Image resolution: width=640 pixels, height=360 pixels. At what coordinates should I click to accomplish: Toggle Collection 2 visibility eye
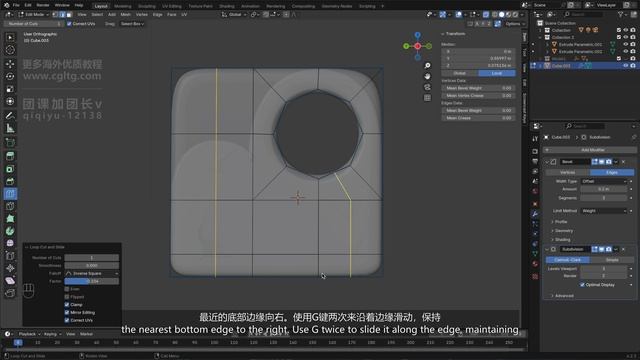[626, 37]
